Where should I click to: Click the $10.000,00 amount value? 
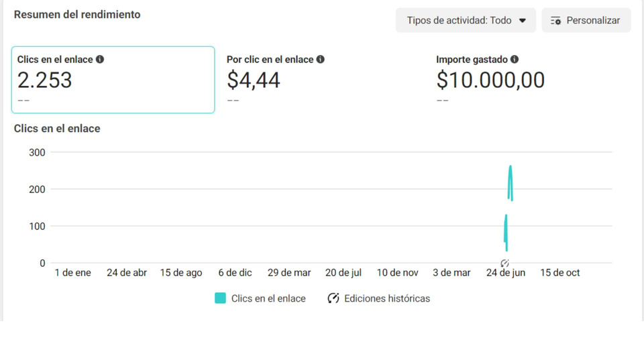click(490, 80)
